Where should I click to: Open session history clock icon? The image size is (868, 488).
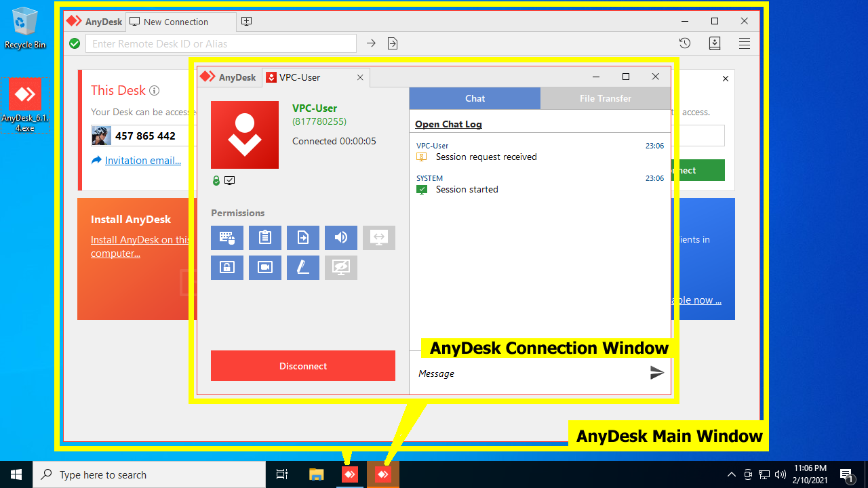pos(685,43)
